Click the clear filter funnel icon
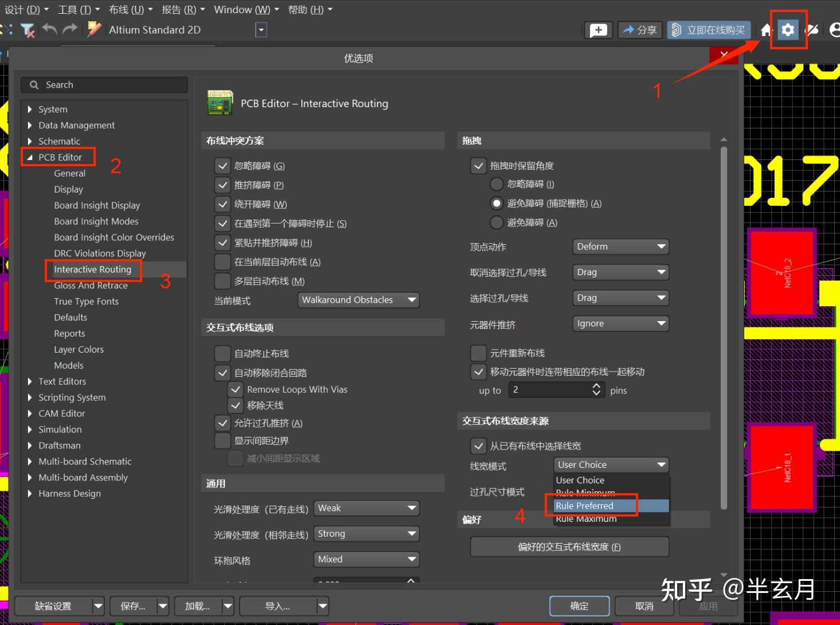Viewport: 840px width, 625px height. click(x=27, y=30)
